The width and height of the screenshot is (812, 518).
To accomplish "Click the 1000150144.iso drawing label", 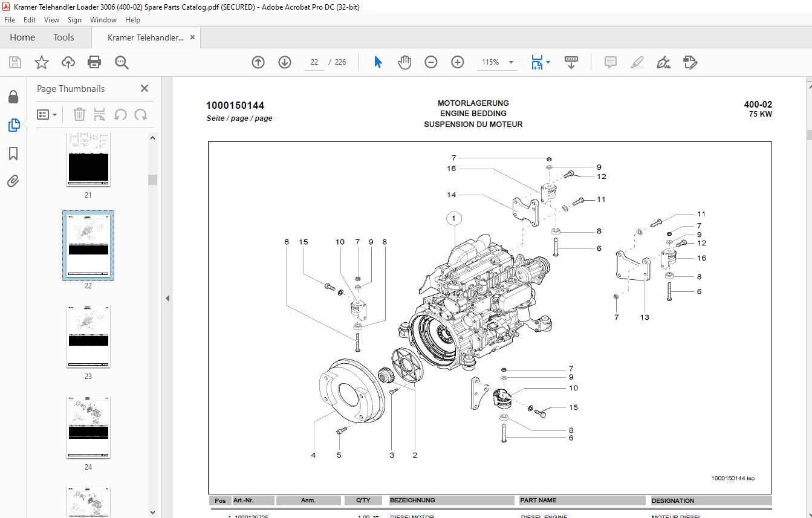I will tap(733, 478).
